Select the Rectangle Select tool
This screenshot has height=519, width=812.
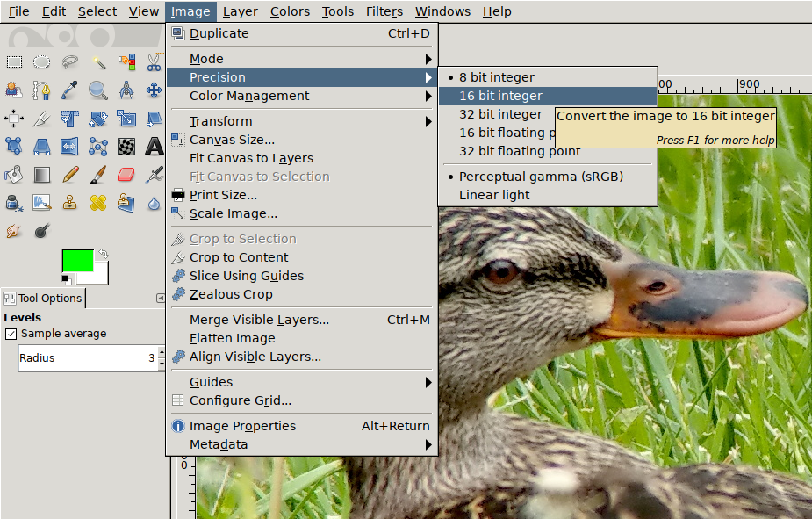coord(14,61)
